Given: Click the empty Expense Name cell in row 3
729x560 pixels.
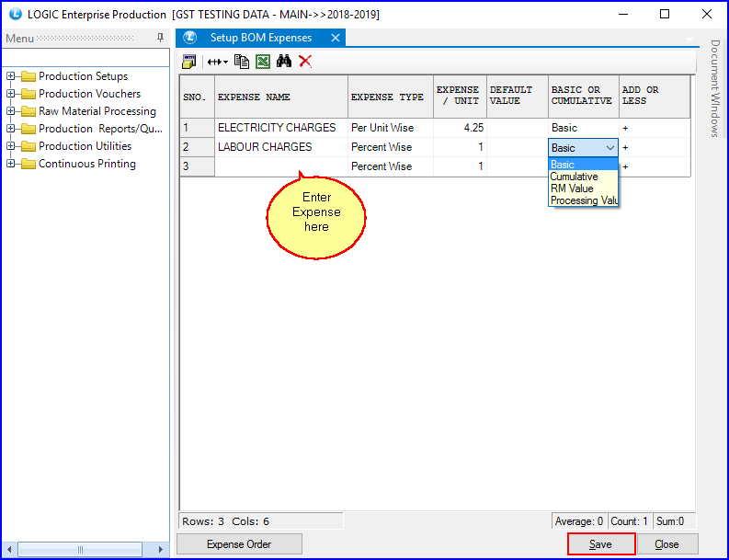Looking at the screenshot, I should coord(281,166).
